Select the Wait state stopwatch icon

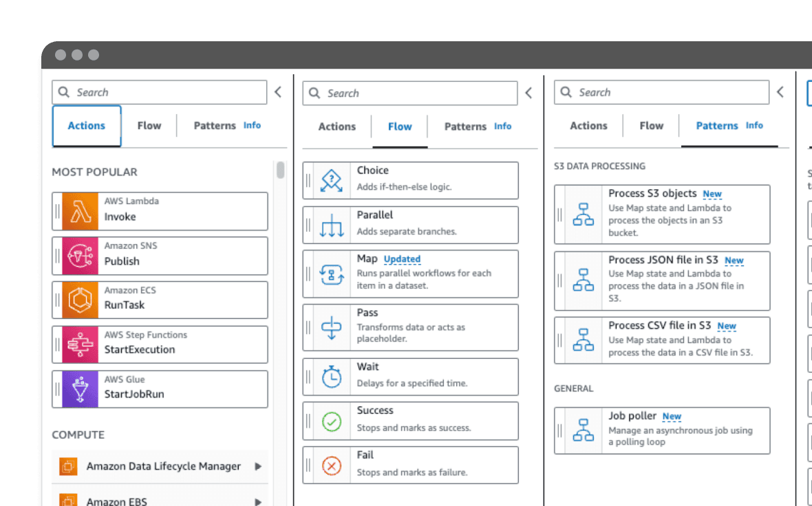(332, 376)
